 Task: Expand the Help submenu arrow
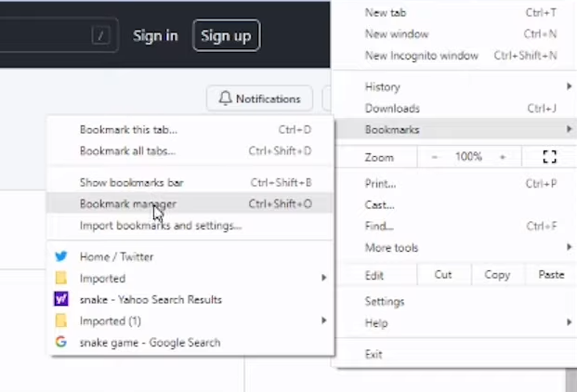pos(569,322)
